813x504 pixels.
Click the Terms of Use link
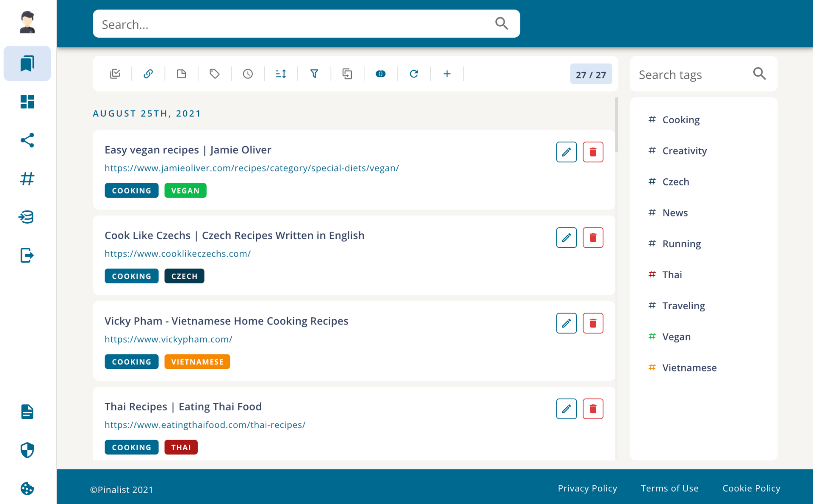[669, 488]
